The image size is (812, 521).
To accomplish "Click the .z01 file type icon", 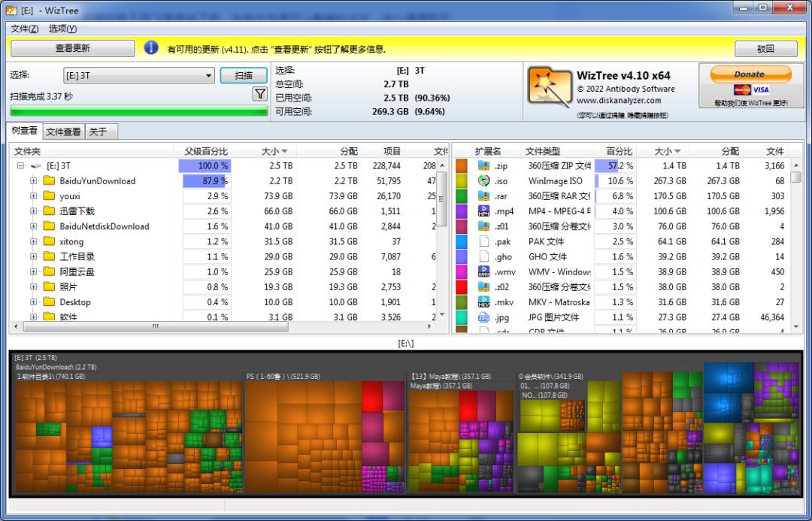I will pyautogui.click(x=483, y=226).
